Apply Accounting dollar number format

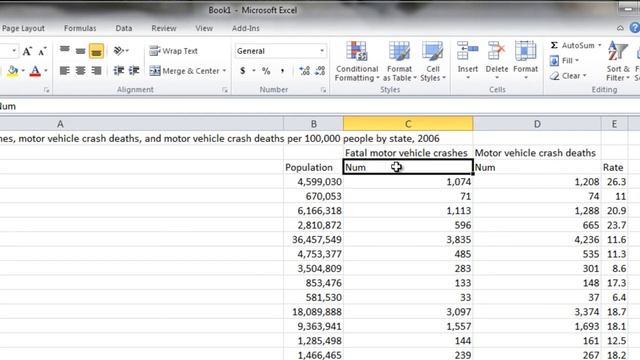tap(243, 71)
